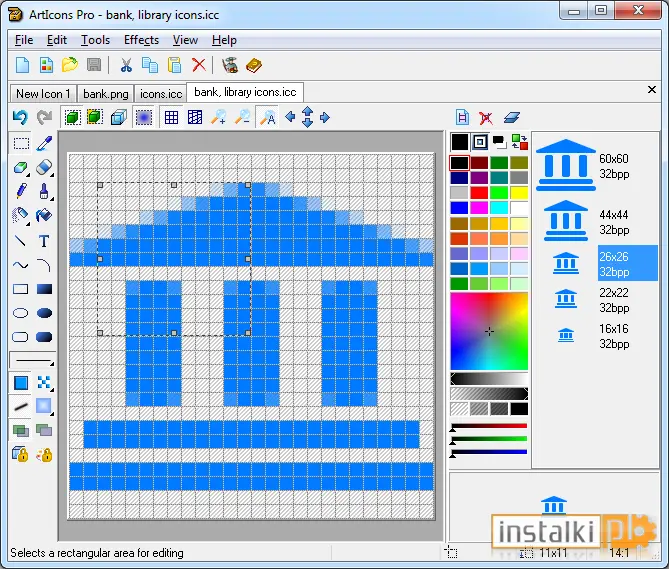Click the Undo arrow icon
669x569 pixels.
click(20, 117)
